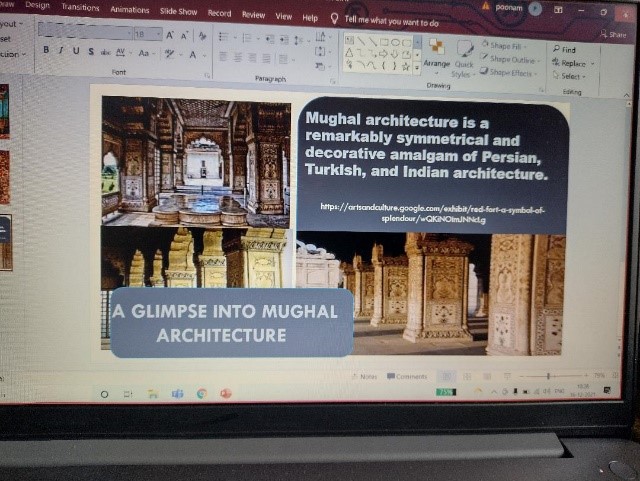
Task: Toggle the Notes pane
Action: 365,376
